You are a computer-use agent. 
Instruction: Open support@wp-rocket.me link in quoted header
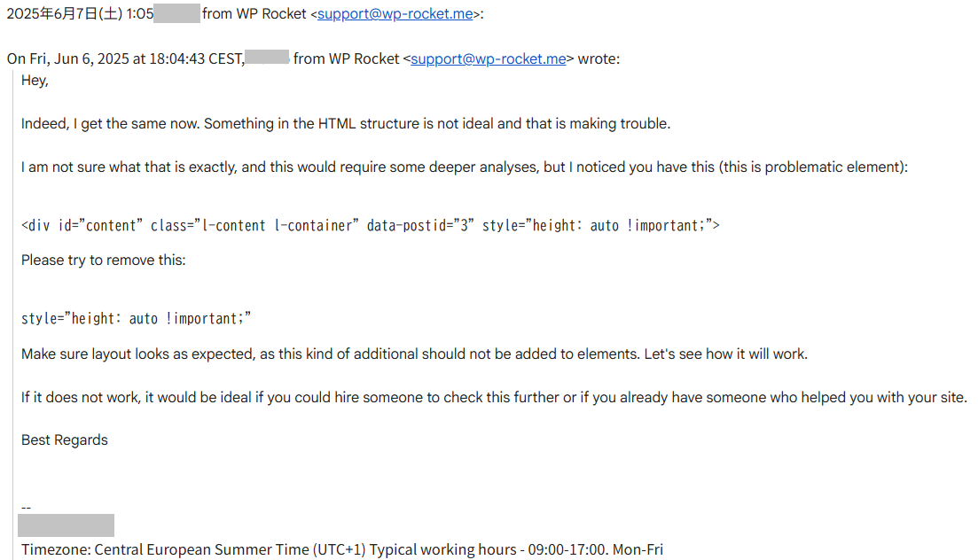pyautogui.click(x=489, y=58)
